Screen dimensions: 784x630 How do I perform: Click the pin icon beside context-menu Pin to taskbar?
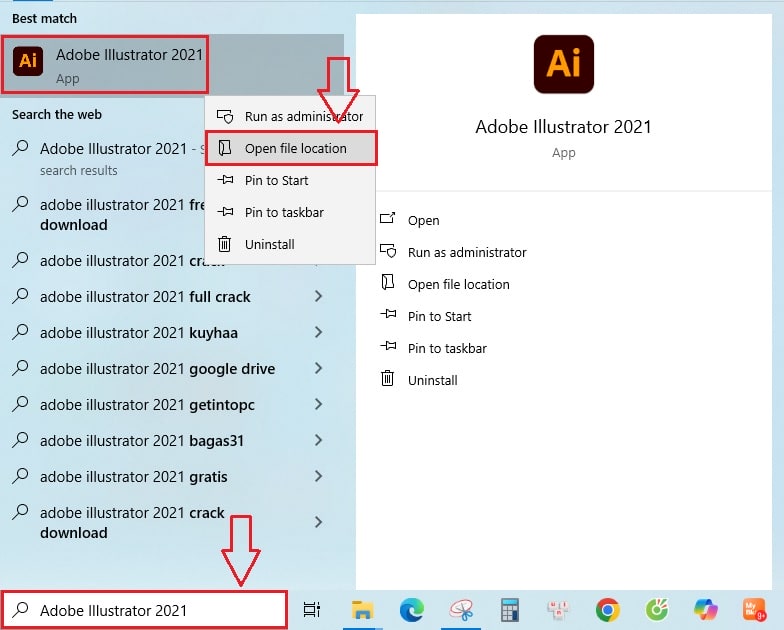pos(225,212)
